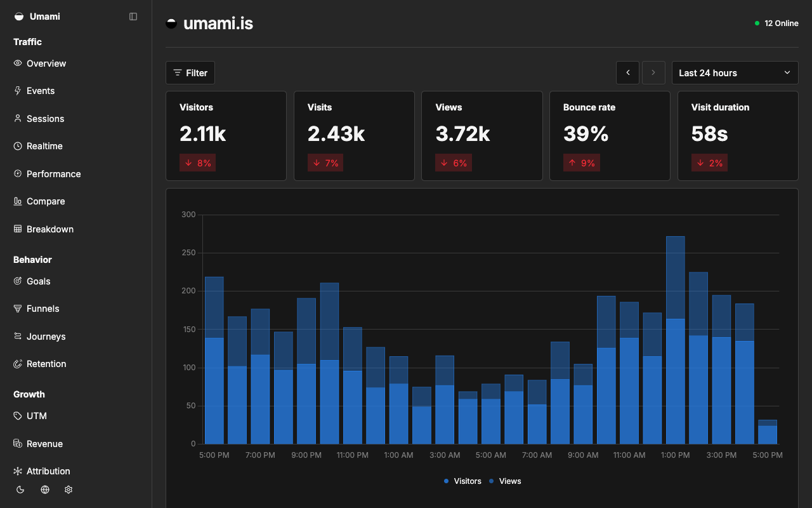Click the umami.is website favicon
812x508 pixels.
pyautogui.click(x=171, y=23)
